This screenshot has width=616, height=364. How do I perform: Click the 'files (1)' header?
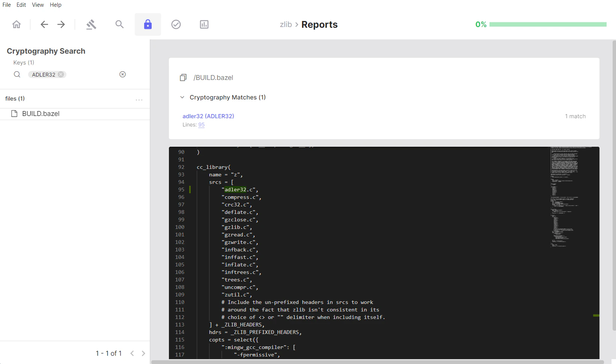(x=15, y=98)
